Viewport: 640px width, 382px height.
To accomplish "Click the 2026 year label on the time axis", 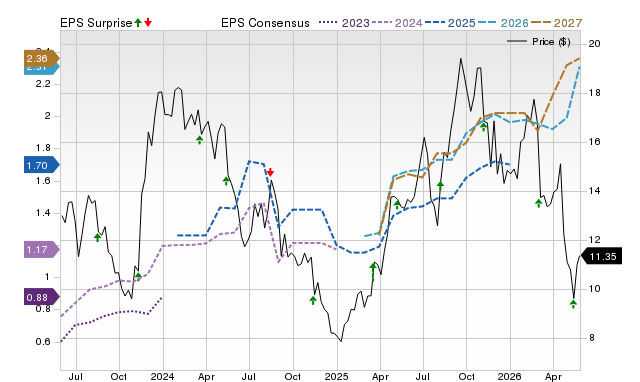I will [x=509, y=377].
